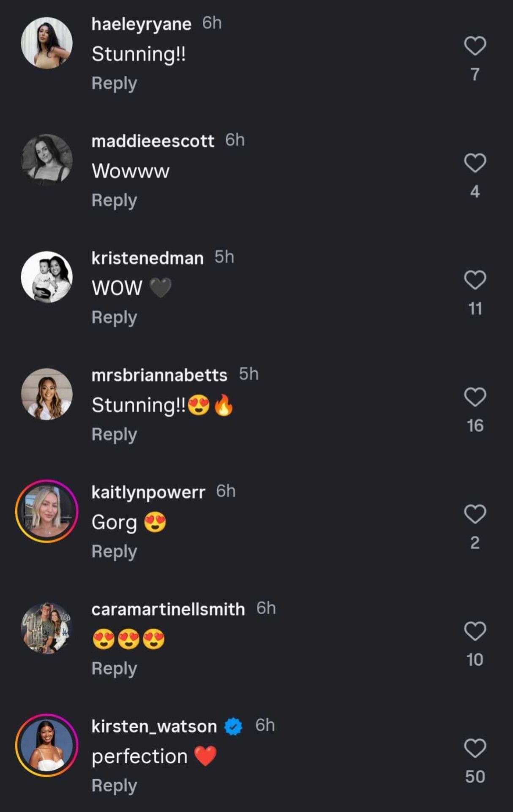The image size is (513, 812).
Task: Reply to kristenedman's comment
Action: [x=114, y=318]
